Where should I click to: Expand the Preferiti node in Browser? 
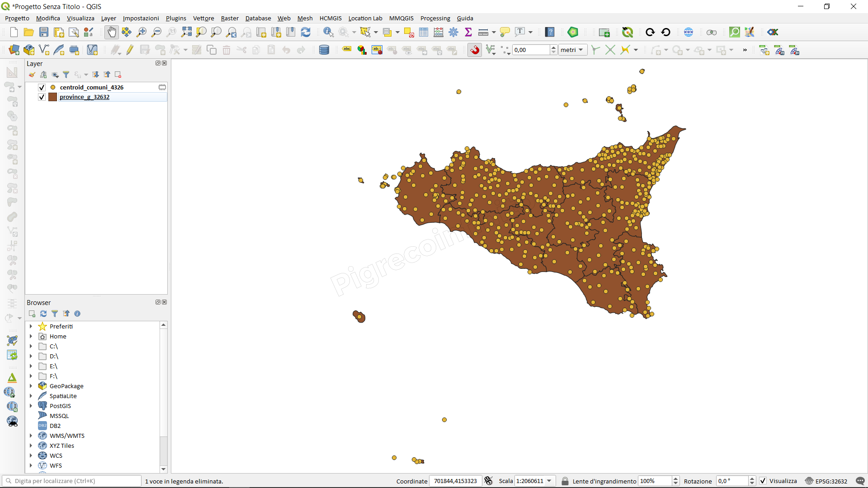31,326
